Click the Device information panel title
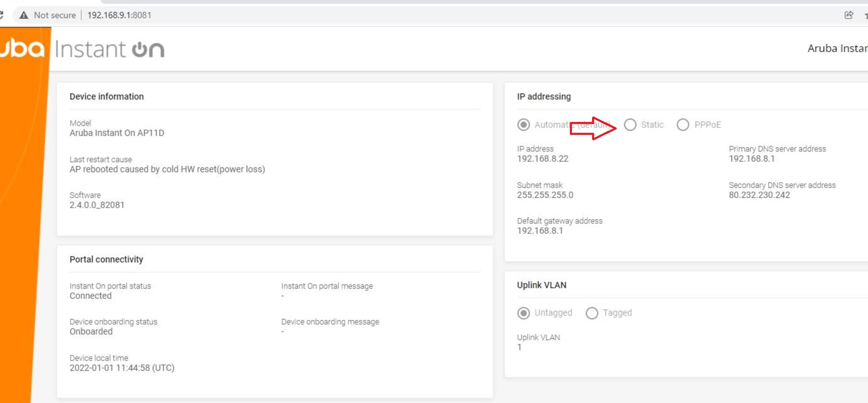The image size is (868, 403). tap(107, 96)
